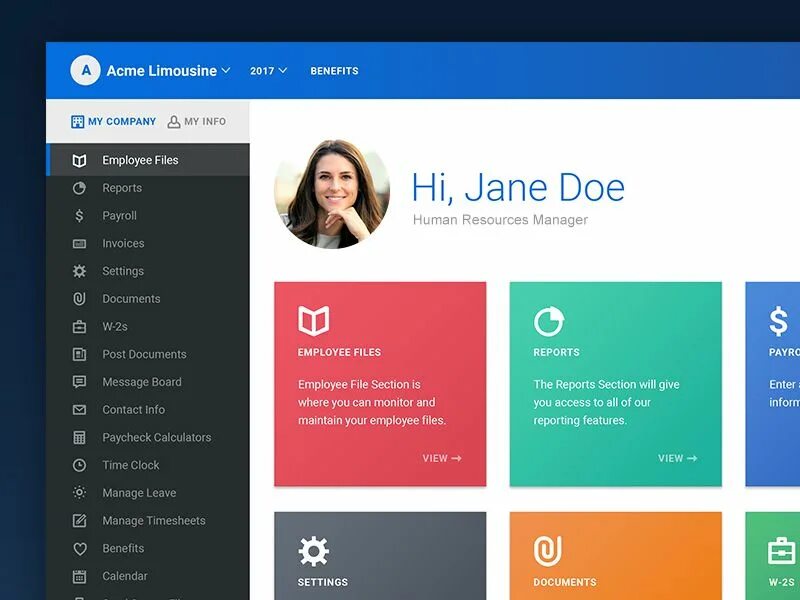Click the Contact Info envelope icon
Image resolution: width=800 pixels, height=600 pixels.
click(79, 410)
